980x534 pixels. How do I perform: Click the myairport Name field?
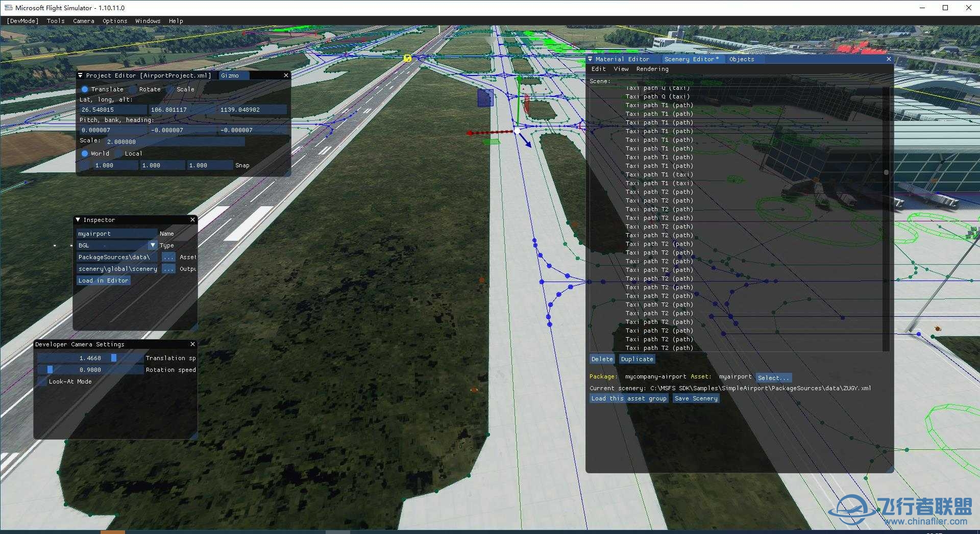coord(117,234)
